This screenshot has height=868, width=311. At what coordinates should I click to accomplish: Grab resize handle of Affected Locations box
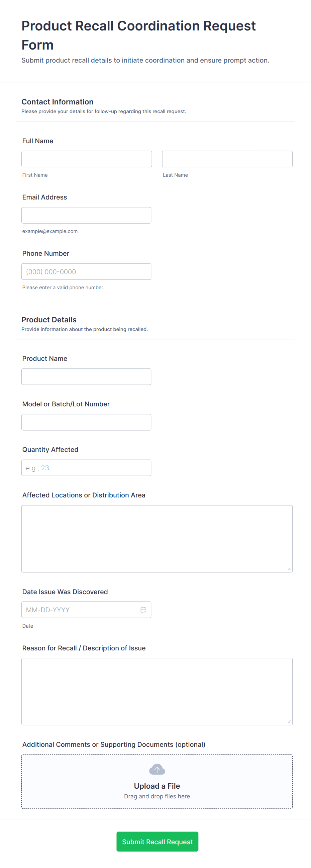click(289, 569)
